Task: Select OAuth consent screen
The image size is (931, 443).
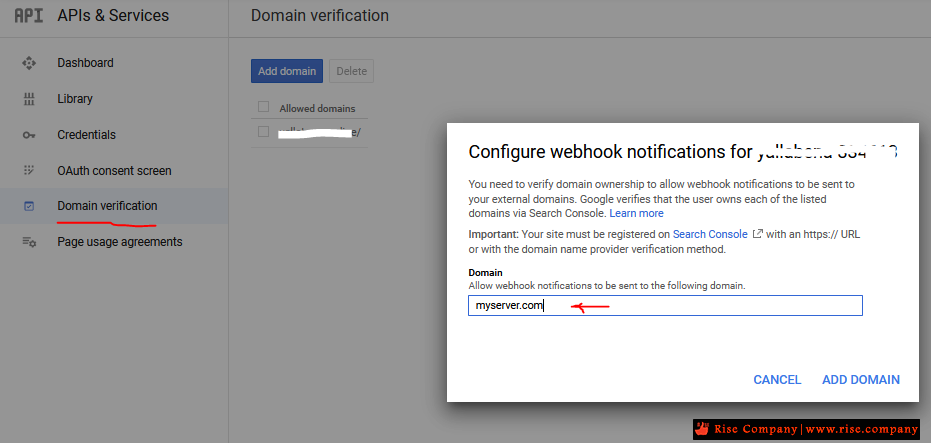Action: (x=115, y=171)
